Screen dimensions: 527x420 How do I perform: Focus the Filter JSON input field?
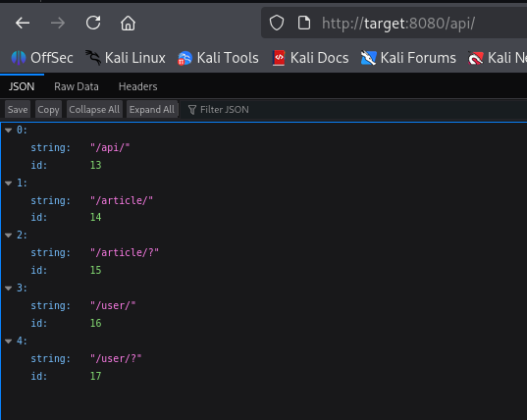353,110
